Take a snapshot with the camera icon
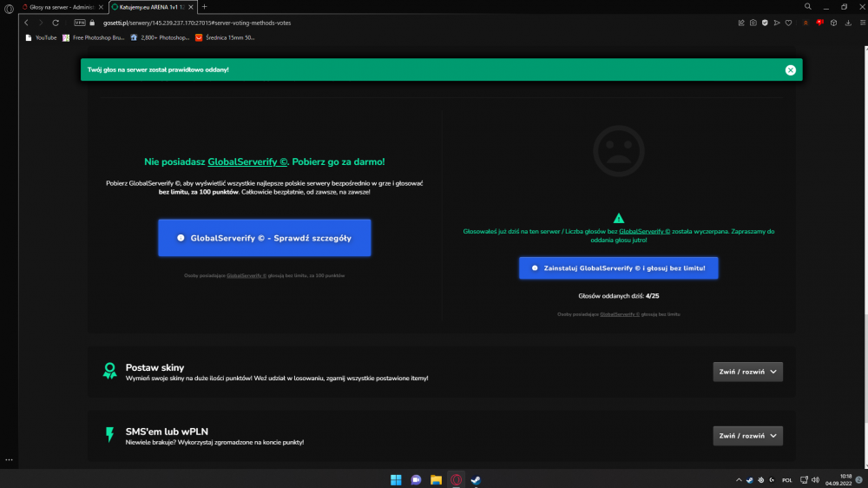The width and height of the screenshot is (868, 488). pos(753,23)
